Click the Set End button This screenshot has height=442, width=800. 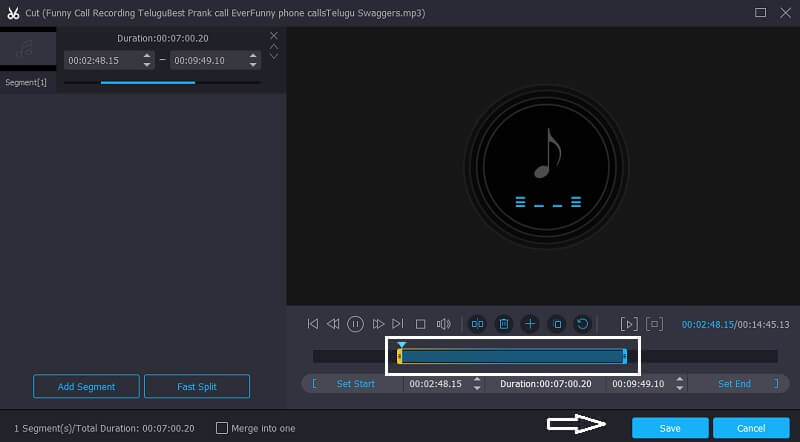733,384
